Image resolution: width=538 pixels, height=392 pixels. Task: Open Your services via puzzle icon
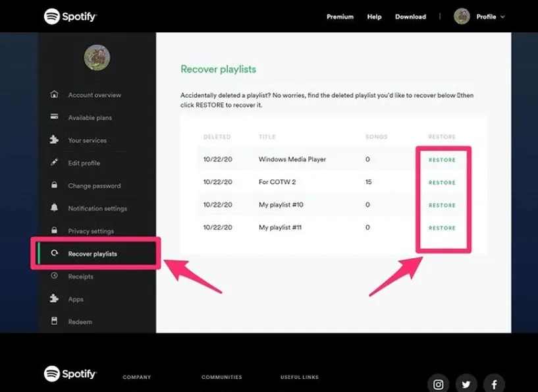pyautogui.click(x=56, y=140)
